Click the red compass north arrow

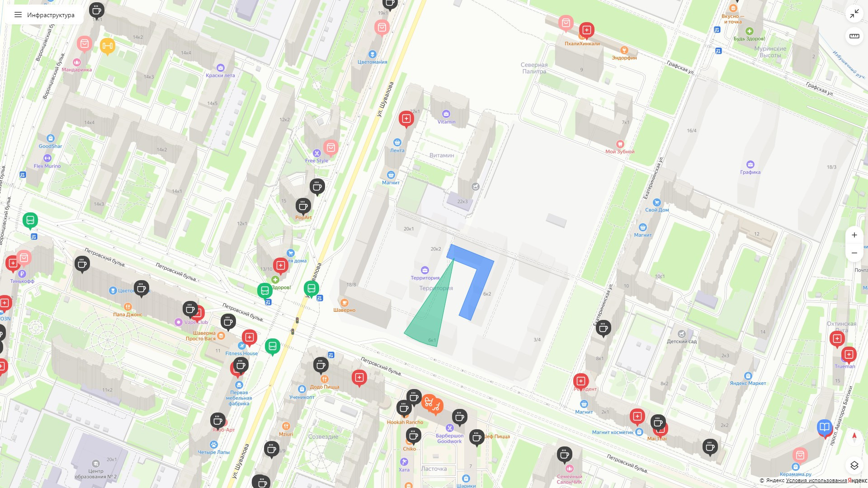pos(854,436)
